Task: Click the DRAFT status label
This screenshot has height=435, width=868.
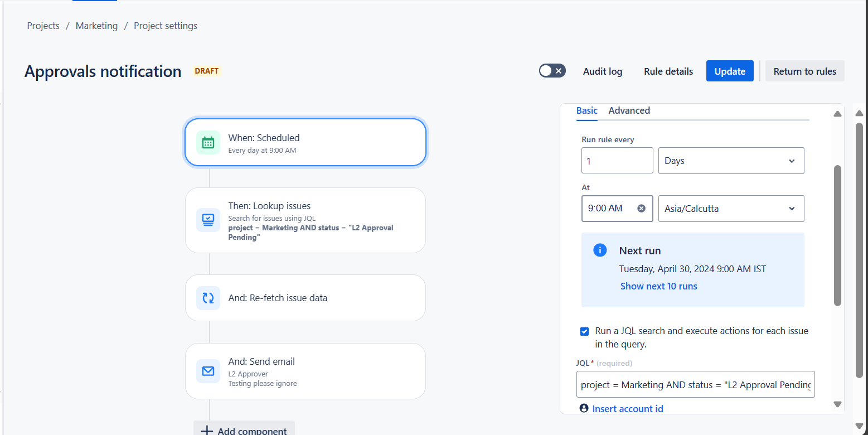Action: [x=206, y=71]
